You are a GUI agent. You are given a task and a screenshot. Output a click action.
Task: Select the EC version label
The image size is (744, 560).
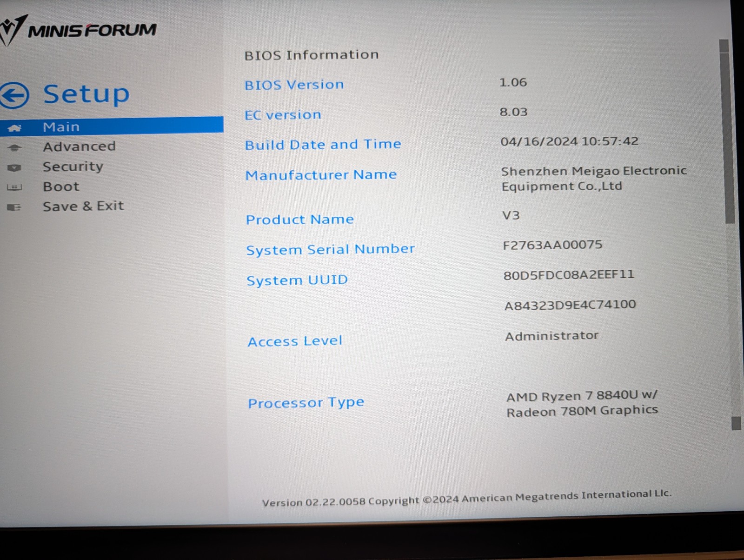[x=283, y=115]
